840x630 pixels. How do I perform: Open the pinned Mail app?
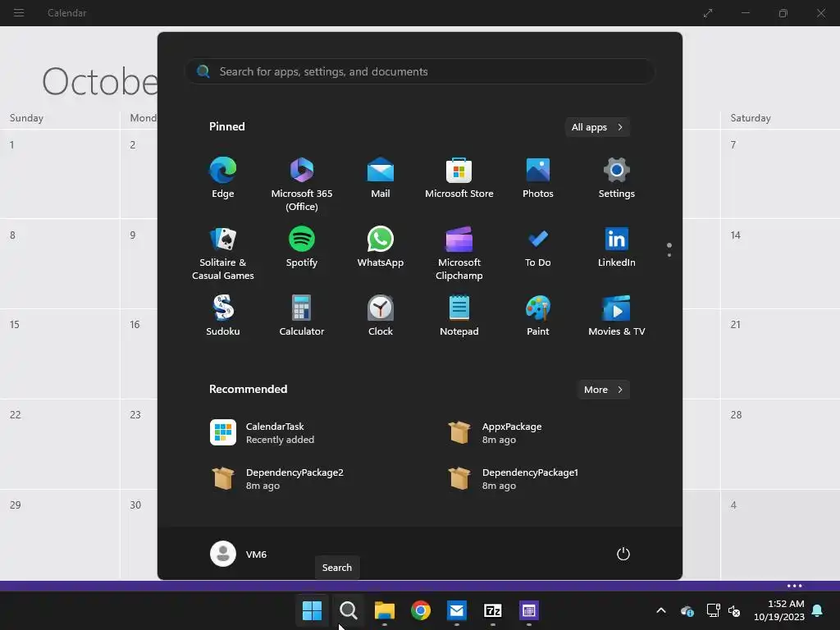point(381,178)
